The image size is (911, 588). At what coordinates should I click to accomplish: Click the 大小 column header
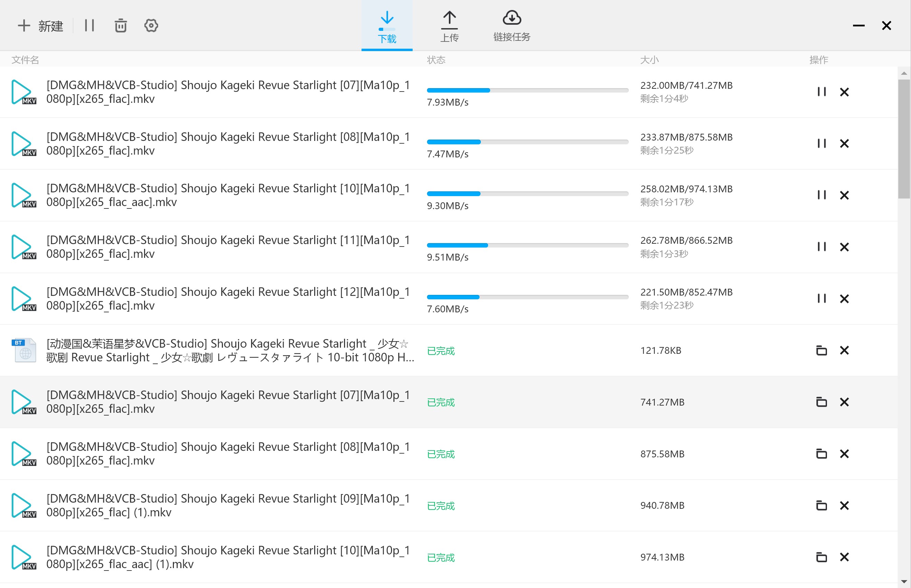(649, 60)
